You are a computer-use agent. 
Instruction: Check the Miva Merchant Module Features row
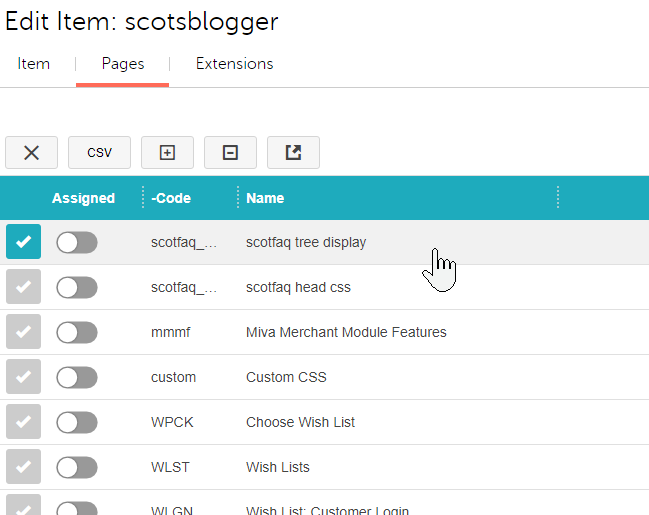(x=23, y=332)
